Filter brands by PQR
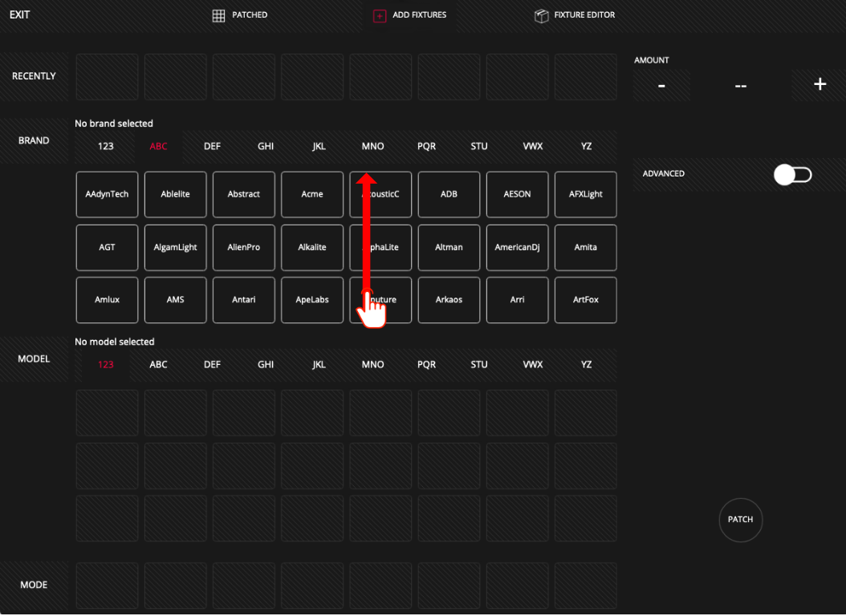The height and width of the screenshot is (616, 846). 426,146
